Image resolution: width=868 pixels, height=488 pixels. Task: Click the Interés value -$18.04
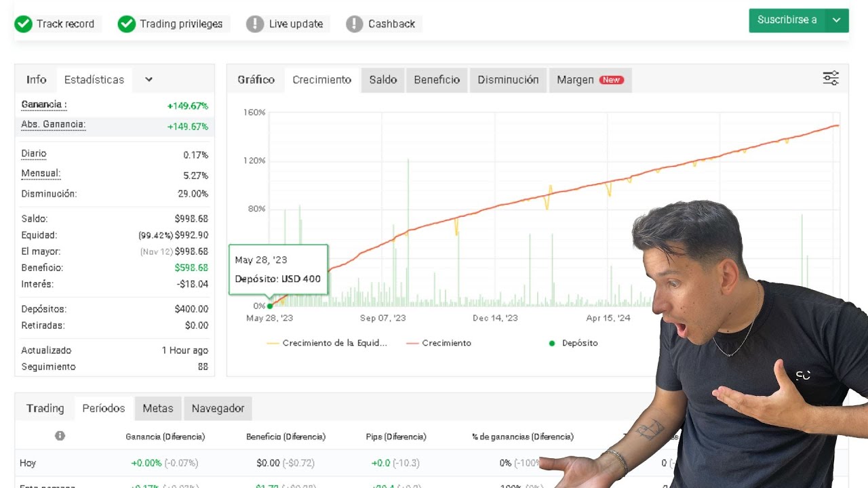tap(193, 284)
